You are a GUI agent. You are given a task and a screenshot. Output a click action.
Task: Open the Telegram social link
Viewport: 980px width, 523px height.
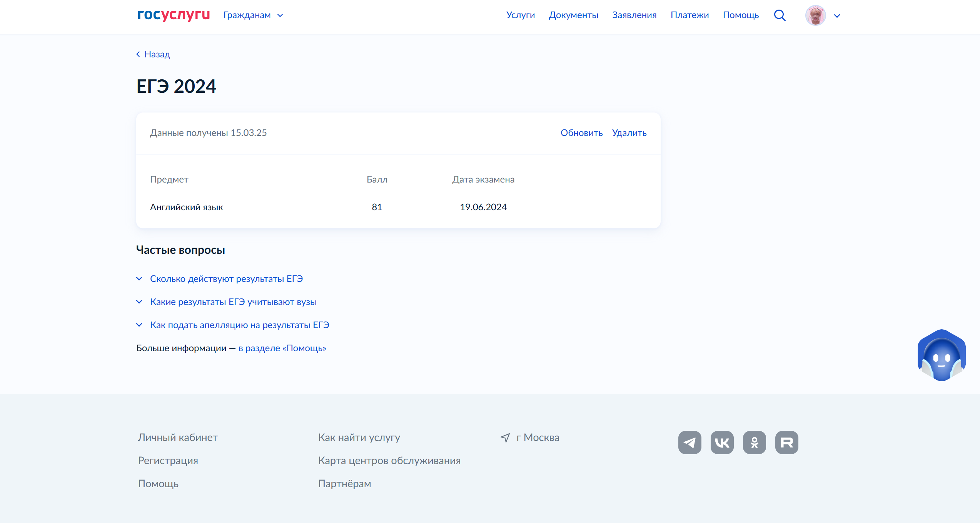click(690, 443)
